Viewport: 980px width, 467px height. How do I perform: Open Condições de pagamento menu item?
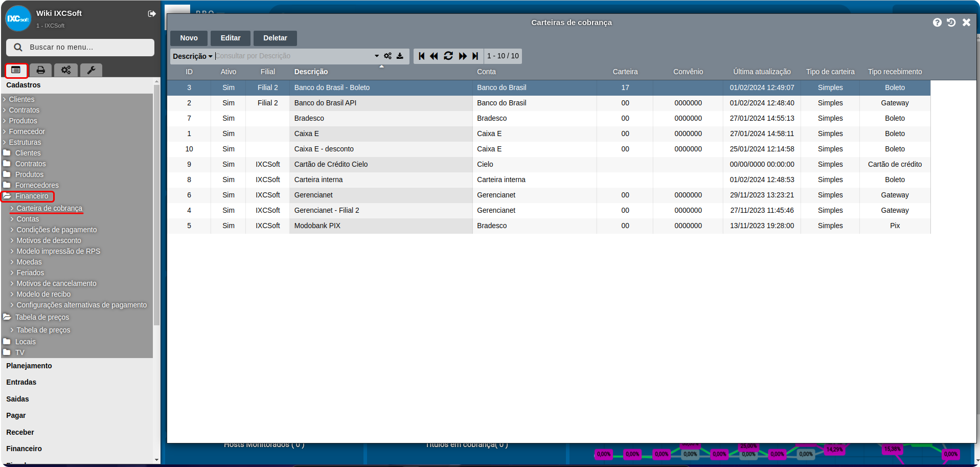tap(56, 230)
